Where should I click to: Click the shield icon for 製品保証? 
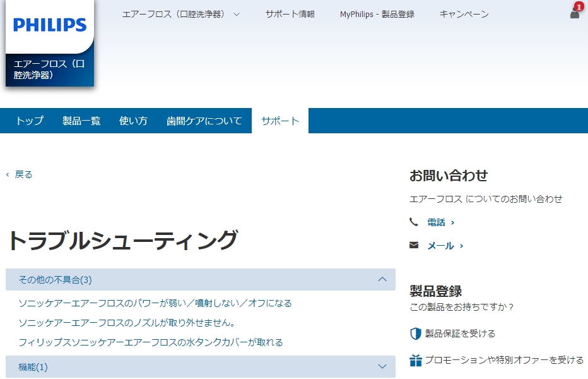[416, 333]
